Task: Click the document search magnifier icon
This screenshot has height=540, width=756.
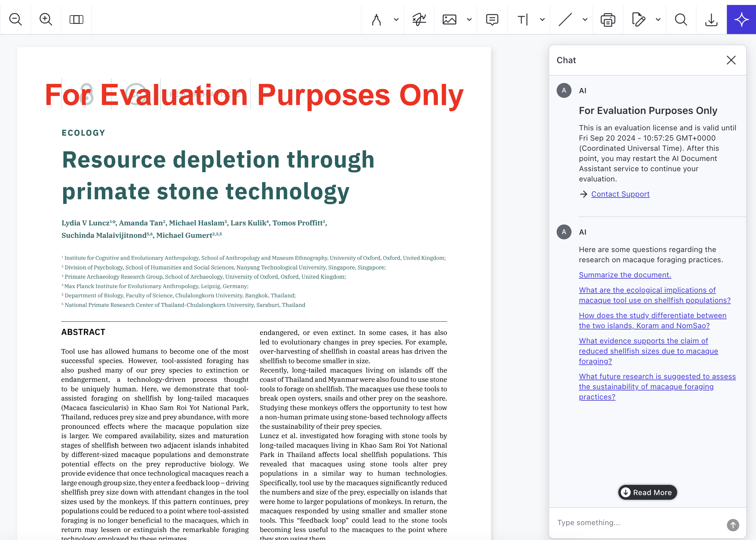Action: coord(680,19)
